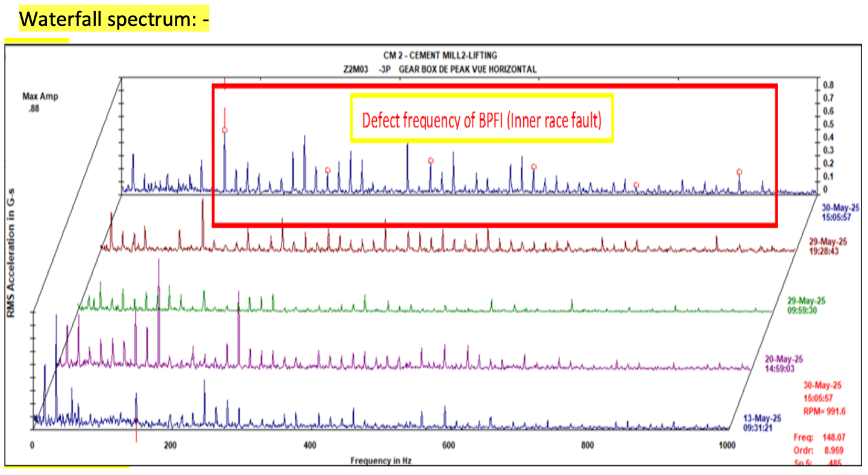Select the "Max Amp" label
This screenshot has width=868, height=475.
click(40, 96)
